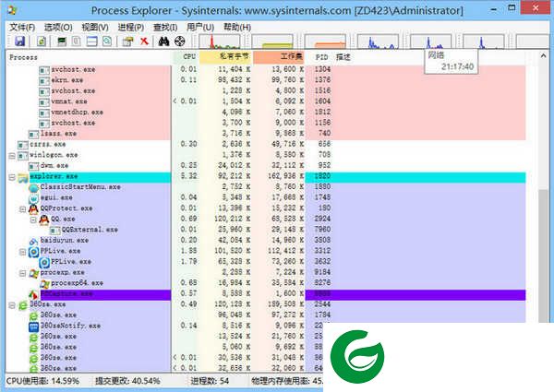Sort by the 描述 column header
Viewport: 554px width, 392px height.
pos(343,57)
